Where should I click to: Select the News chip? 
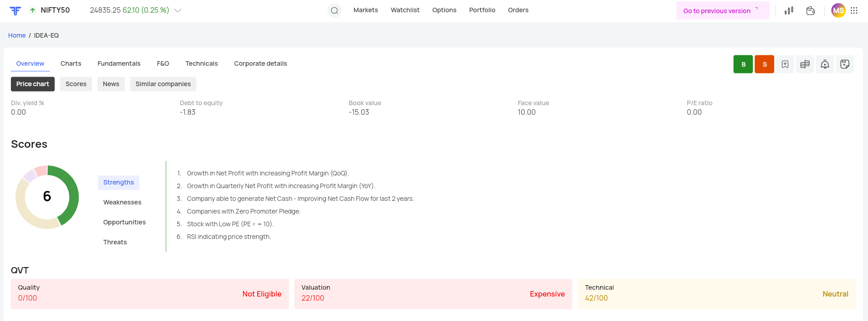(111, 84)
